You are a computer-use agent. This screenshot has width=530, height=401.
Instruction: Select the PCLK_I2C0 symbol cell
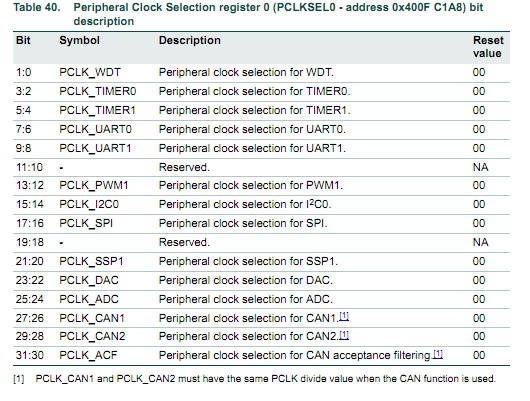[x=89, y=204]
